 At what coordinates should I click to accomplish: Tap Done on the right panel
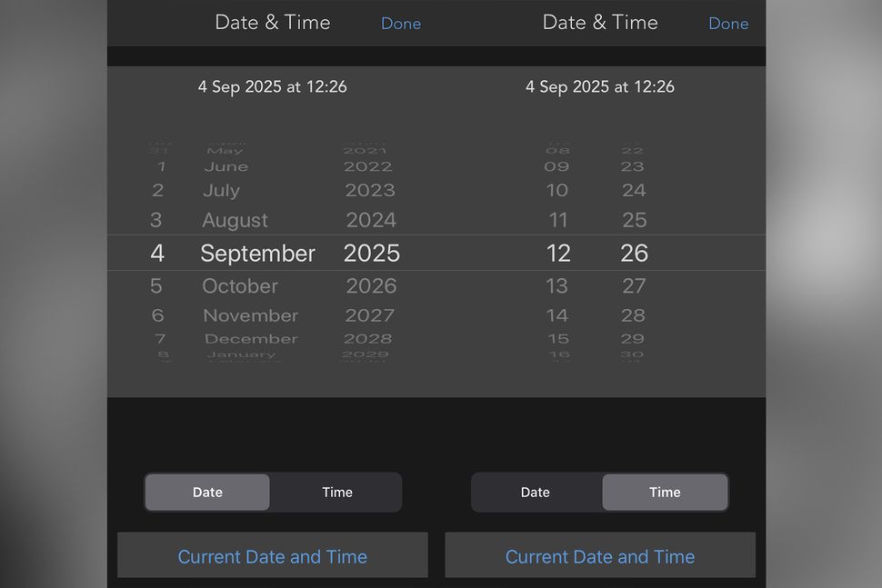pos(728,23)
